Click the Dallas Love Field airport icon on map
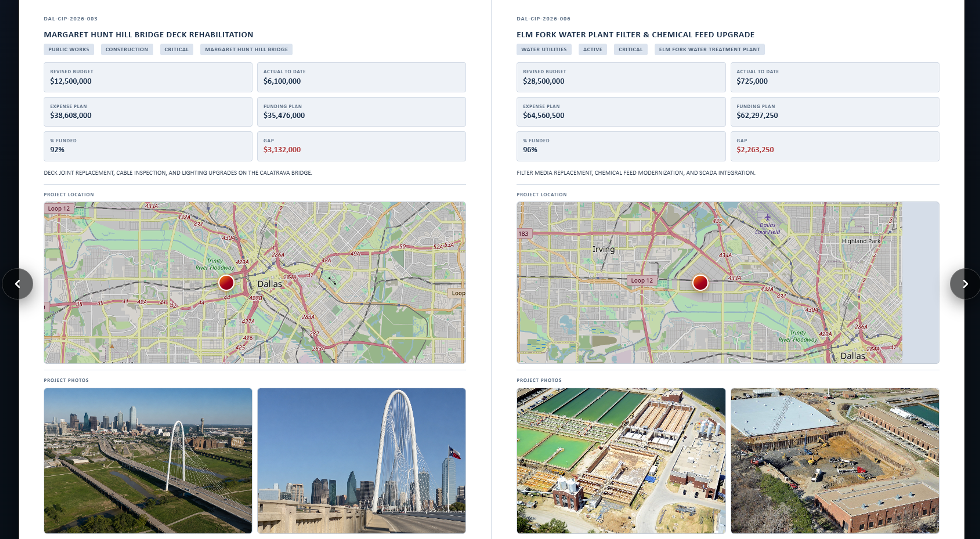980x539 pixels. pos(767,217)
